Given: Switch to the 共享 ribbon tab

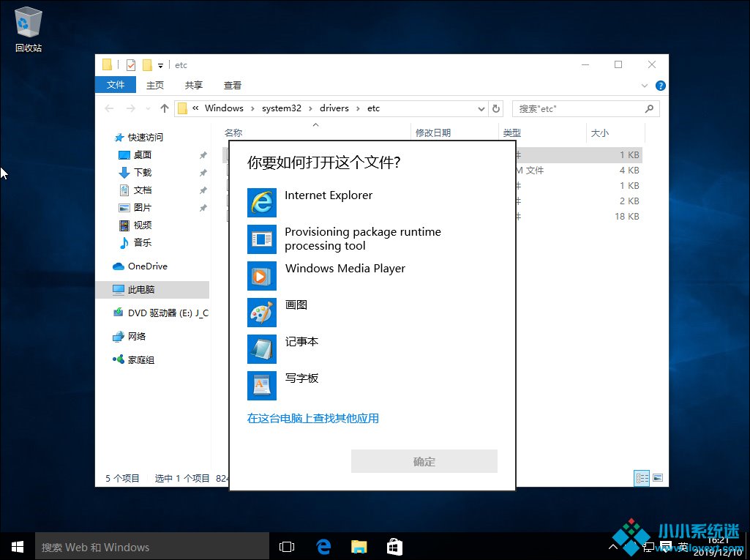Looking at the screenshot, I should [194, 85].
